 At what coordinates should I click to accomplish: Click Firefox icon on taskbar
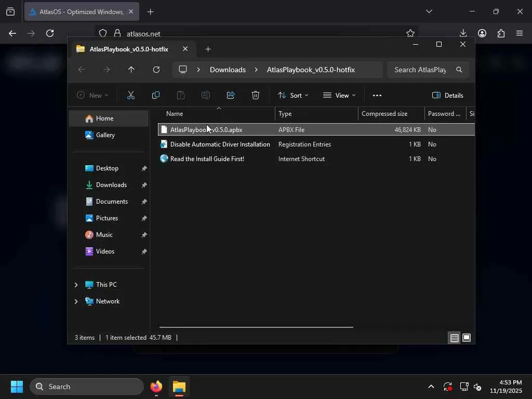156,387
